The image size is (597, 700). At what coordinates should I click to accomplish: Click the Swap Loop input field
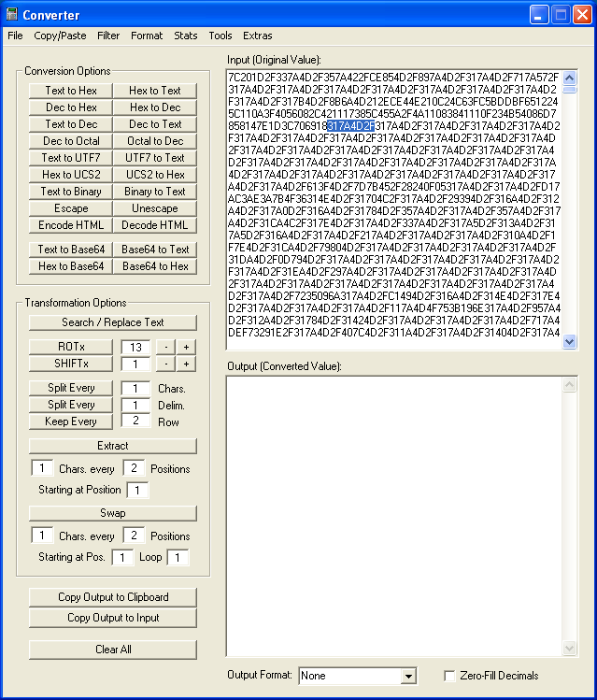tap(178, 557)
